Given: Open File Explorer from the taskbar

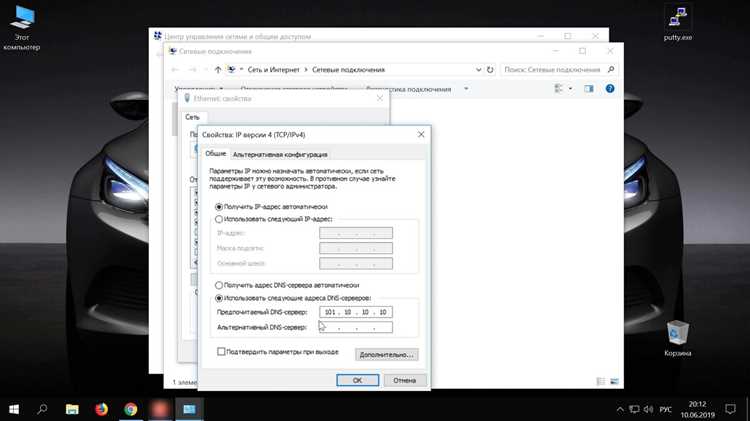Looking at the screenshot, I should click(72, 409).
